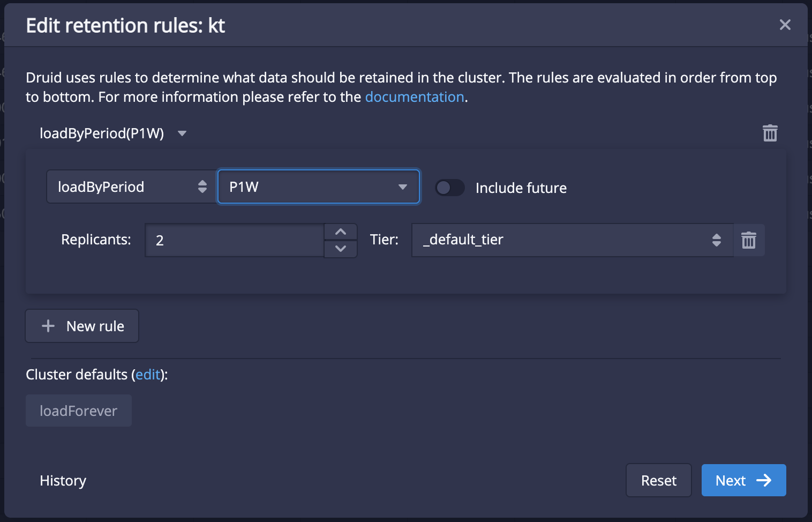This screenshot has height=522, width=812.
Task: Collapse the loadByPeriod(P1W) rule caret
Action: (x=182, y=133)
